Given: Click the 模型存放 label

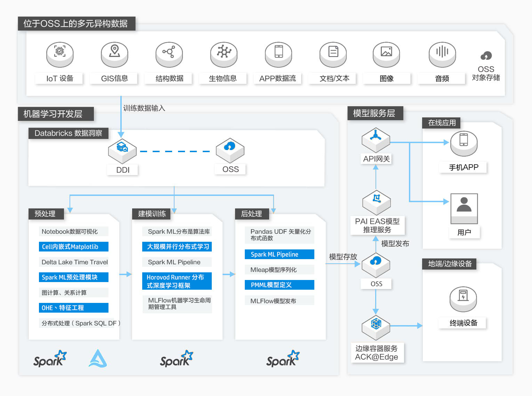Looking at the screenshot, I should click(x=343, y=257).
